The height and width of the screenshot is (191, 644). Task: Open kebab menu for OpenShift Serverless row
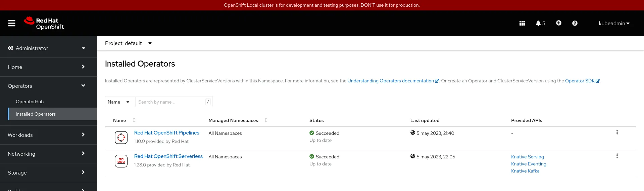[x=617, y=156]
